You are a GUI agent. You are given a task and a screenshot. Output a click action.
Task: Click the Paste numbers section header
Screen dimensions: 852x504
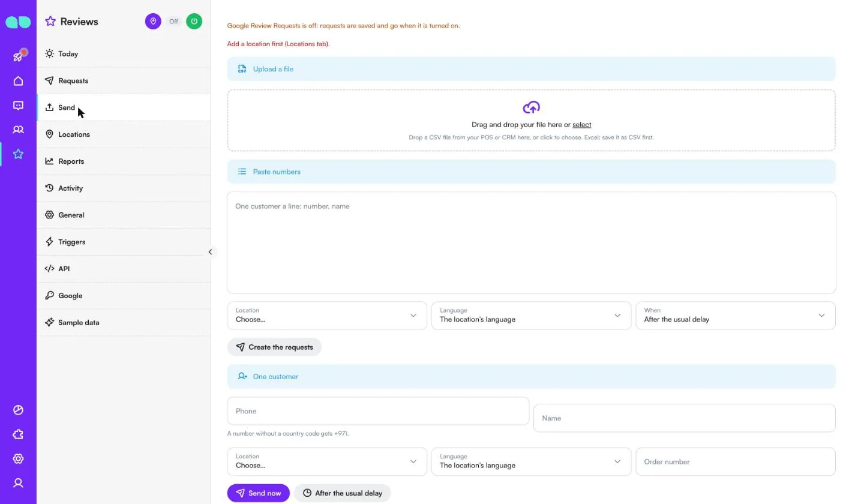pyautogui.click(x=531, y=172)
